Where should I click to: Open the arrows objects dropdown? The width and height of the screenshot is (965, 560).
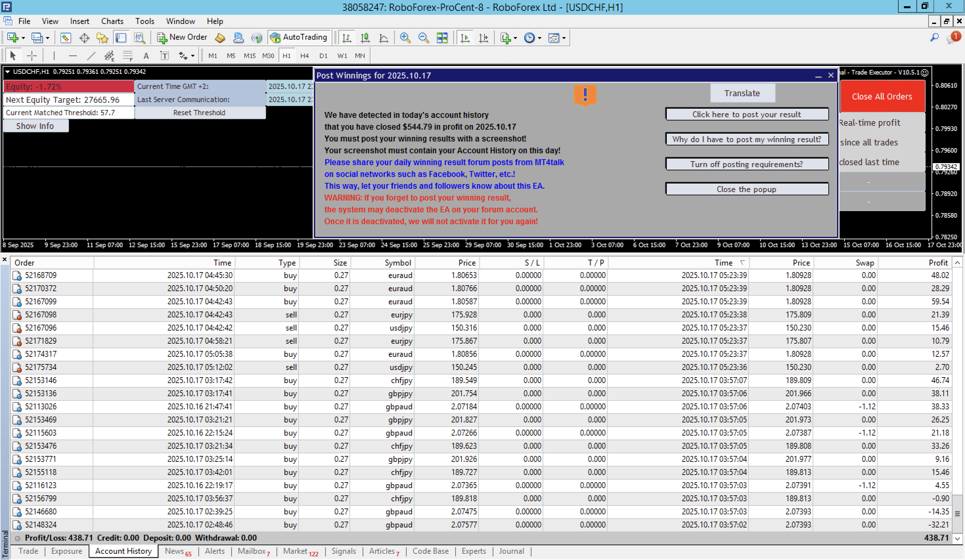pos(192,56)
